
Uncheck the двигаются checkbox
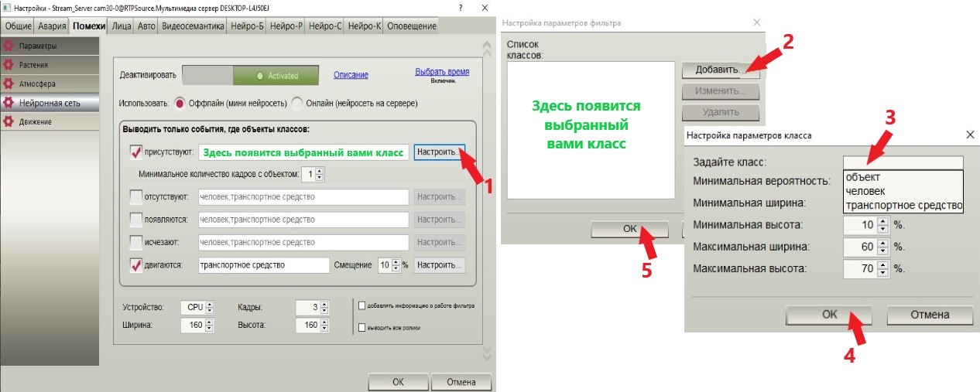click(x=136, y=264)
